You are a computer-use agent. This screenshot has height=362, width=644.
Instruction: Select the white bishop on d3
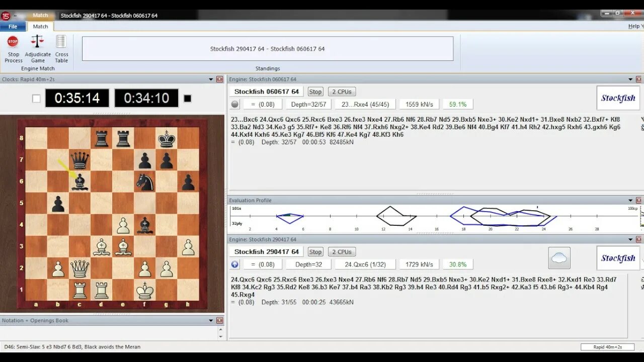[102, 247]
